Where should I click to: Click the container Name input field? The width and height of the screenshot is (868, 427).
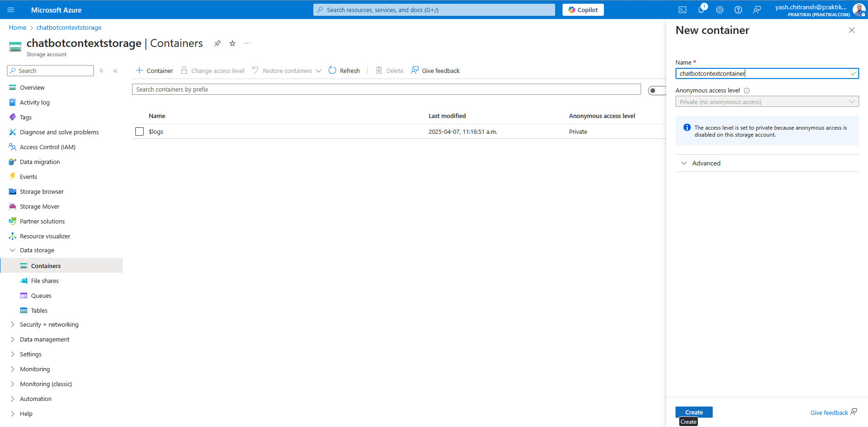pos(766,73)
